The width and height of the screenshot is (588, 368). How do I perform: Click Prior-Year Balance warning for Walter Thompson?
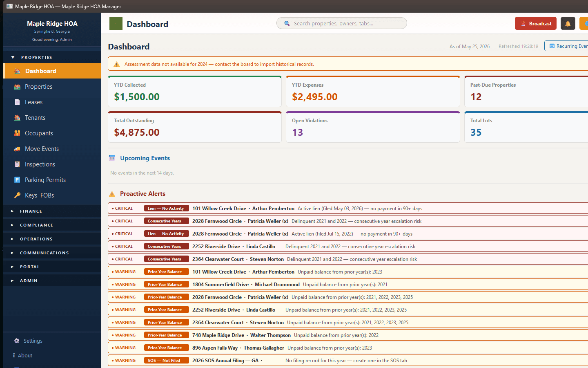[348, 335]
